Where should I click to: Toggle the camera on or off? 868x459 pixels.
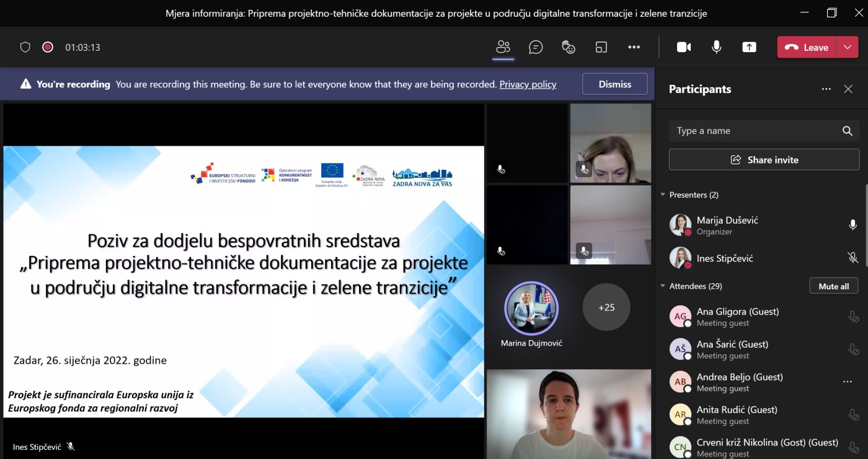(x=684, y=47)
